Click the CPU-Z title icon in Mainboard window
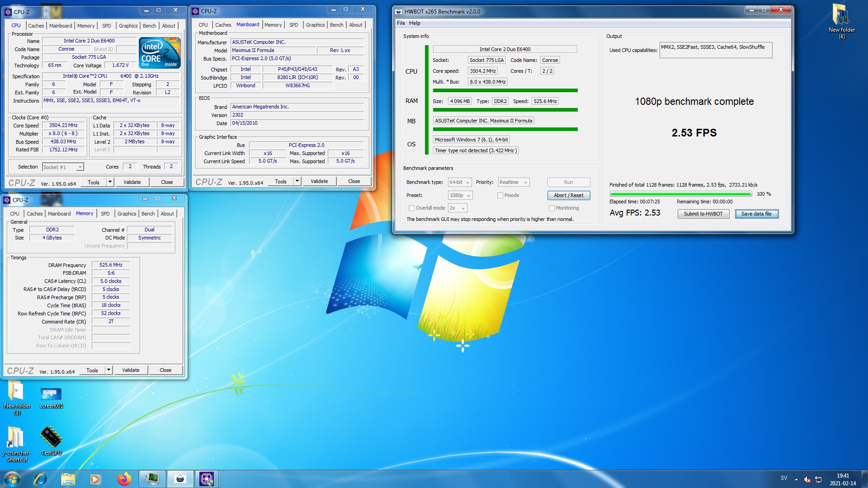 click(x=195, y=11)
